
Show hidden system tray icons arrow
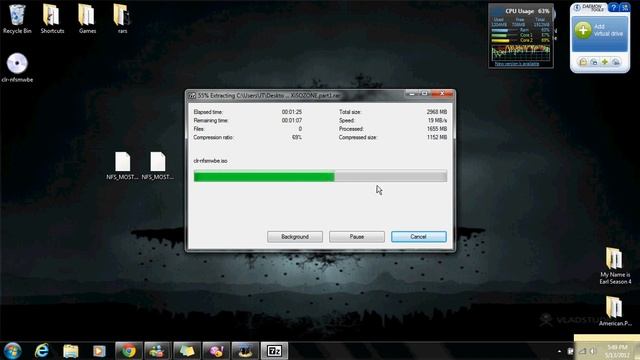click(x=559, y=351)
